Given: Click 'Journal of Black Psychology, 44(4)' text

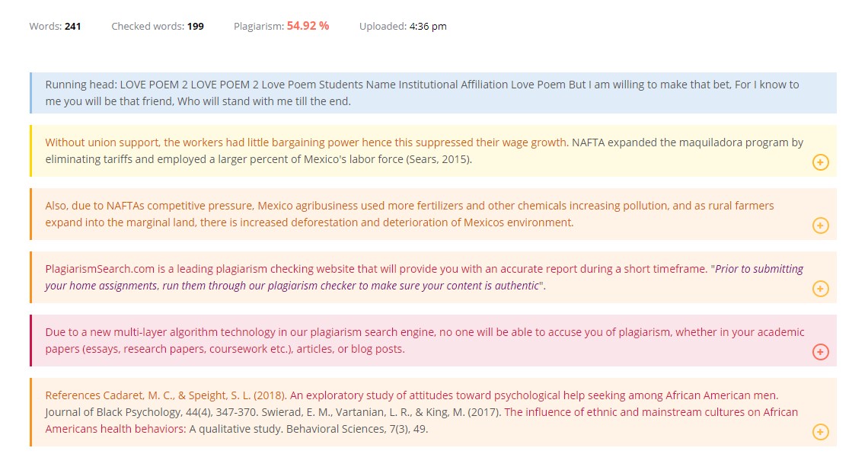Looking at the screenshot, I should (153, 412).
